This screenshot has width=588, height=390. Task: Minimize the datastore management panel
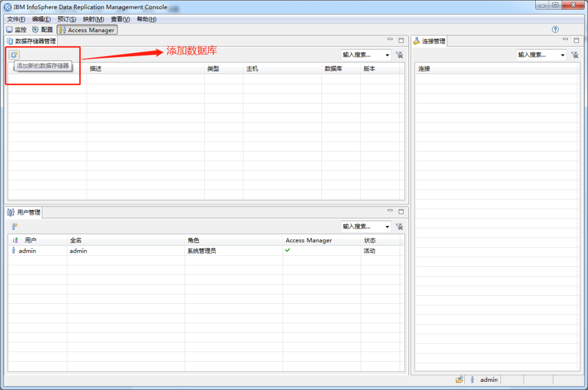click(x=390, y=39)
